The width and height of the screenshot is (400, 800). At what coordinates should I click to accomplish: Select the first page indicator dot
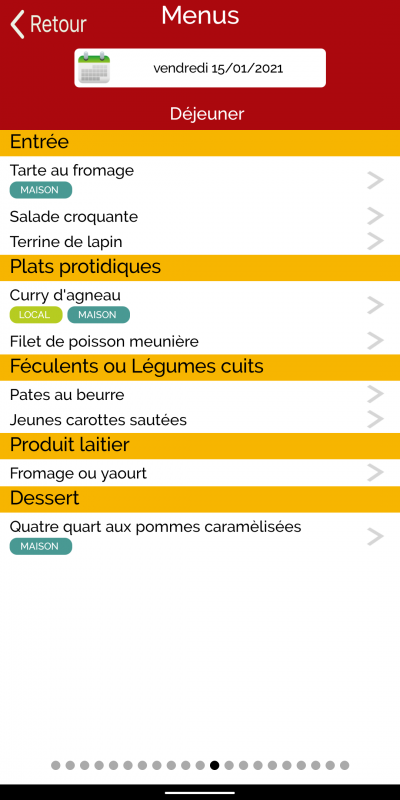(x=56, y=765)
